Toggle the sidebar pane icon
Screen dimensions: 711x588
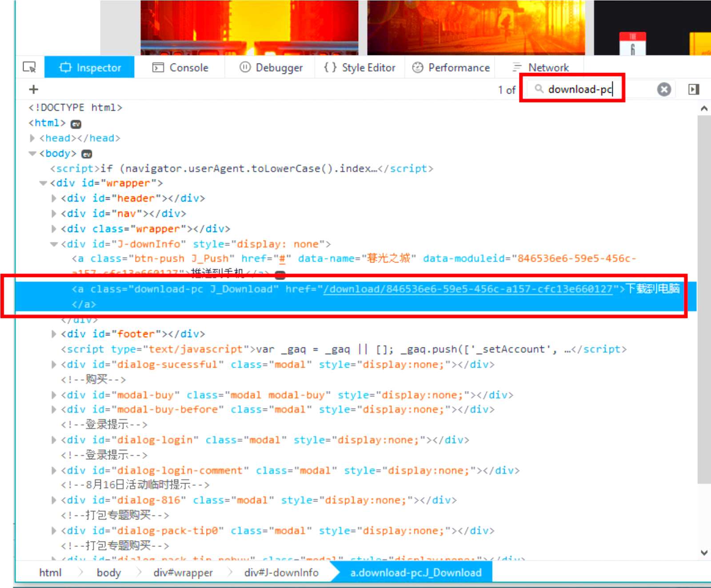click(693, 89)
